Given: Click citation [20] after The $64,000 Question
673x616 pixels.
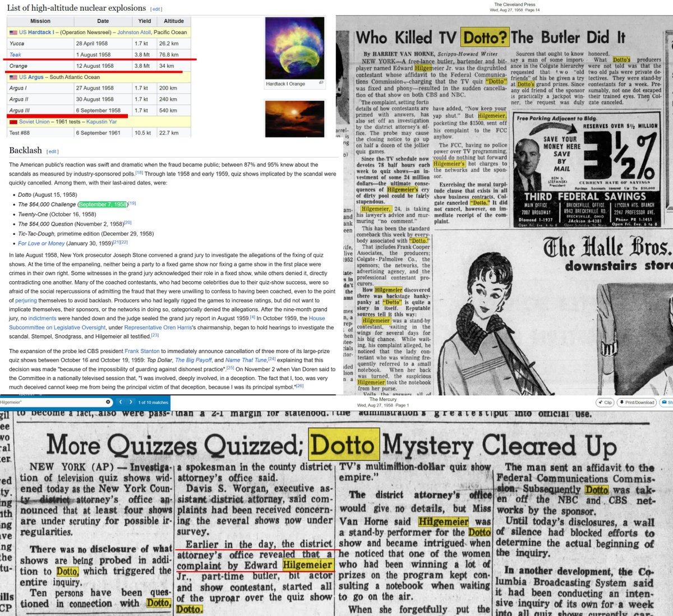Looking at the screenshot, I should [x=127, y=223].
